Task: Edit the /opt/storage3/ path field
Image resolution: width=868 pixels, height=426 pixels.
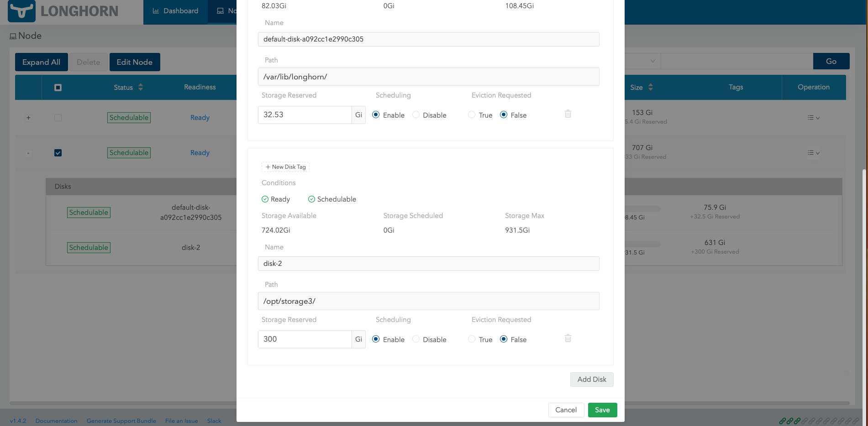Action: point(428,301)
